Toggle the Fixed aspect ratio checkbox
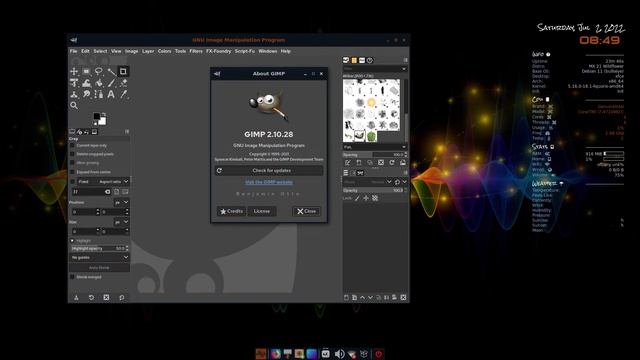Image resolution: width=640 pixels, height=360 pixels. pos(73,181)
